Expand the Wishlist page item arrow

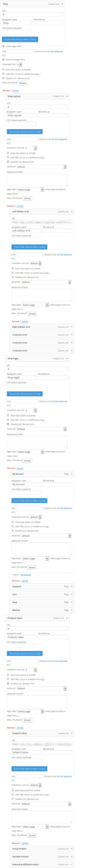(72, 610)
